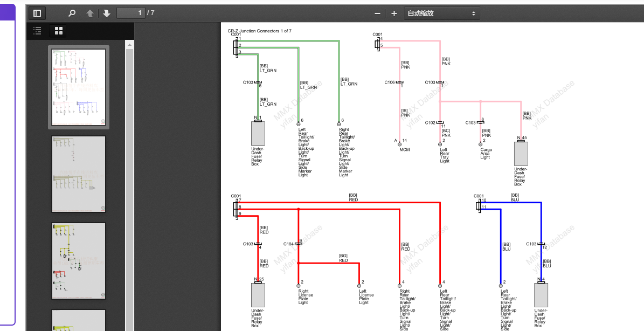
Task: Click the Under-Dash Fuse/Relay Box N1 block
Action: coord(258,134)
